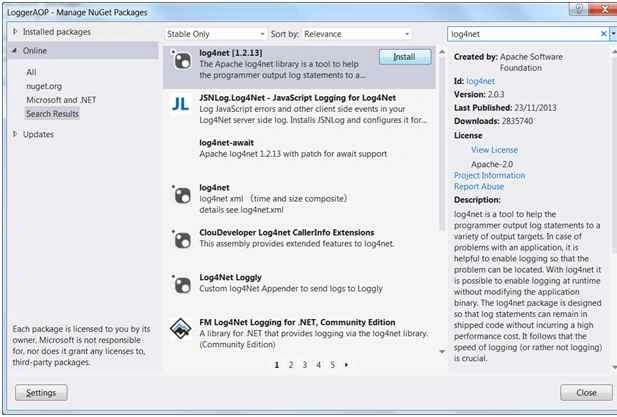This screenshot has width=617, height=417.
Task: Select the Log4Net Loggly package title
Action: coord(230,277)
